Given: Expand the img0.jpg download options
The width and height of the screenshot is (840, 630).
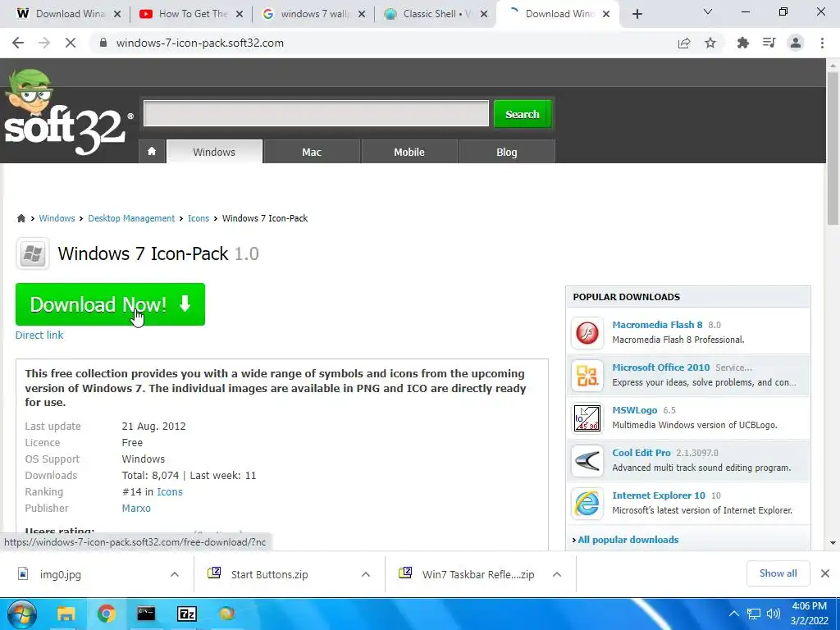Looking at the screenshot, I should (175, 574).
